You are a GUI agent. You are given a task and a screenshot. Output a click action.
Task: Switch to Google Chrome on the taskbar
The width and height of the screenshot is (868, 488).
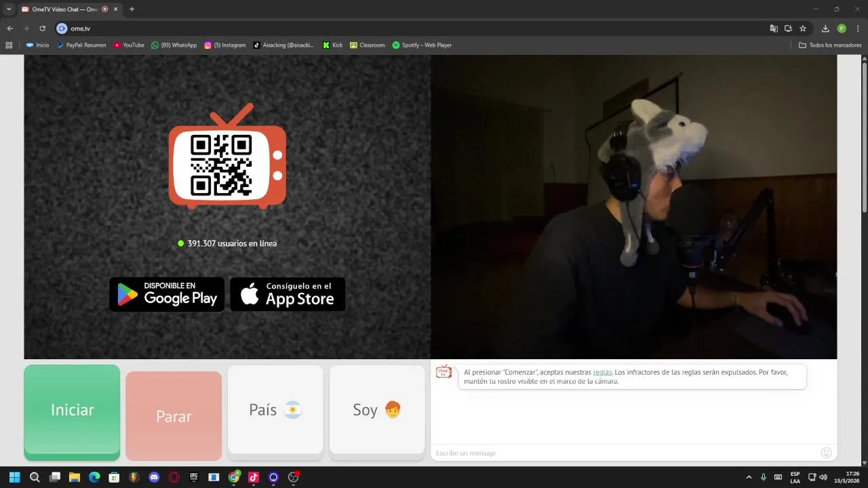(234, 477)
